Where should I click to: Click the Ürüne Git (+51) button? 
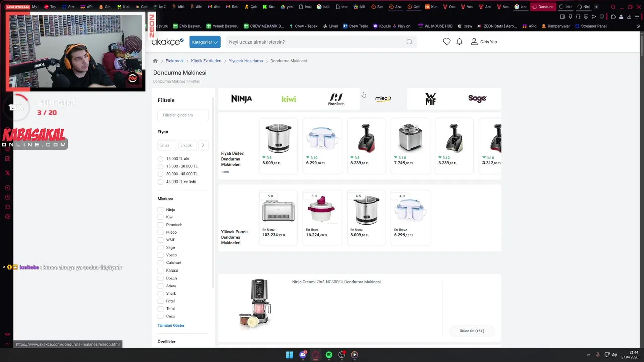pos(472,331)
